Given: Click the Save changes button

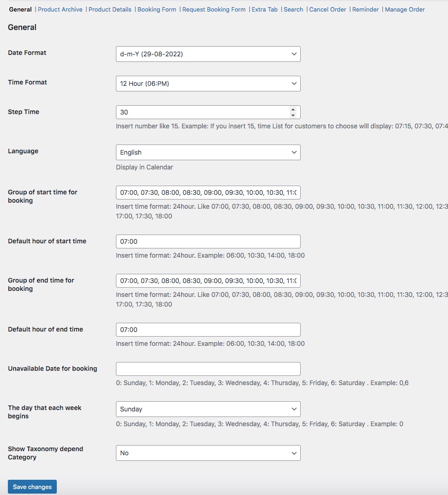Looking at the screenshot, I should pyautogui.click(x=32, y=487).
